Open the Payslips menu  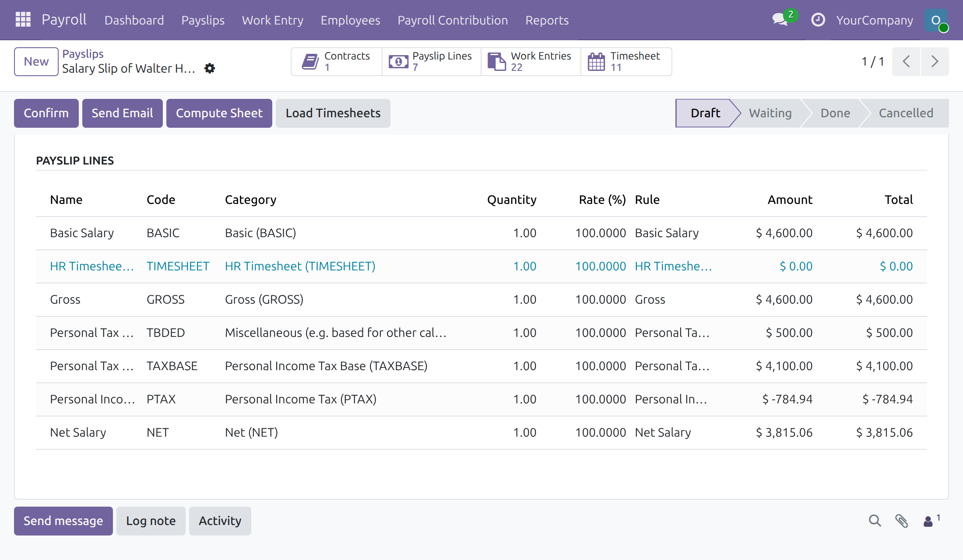coord(203,20)
